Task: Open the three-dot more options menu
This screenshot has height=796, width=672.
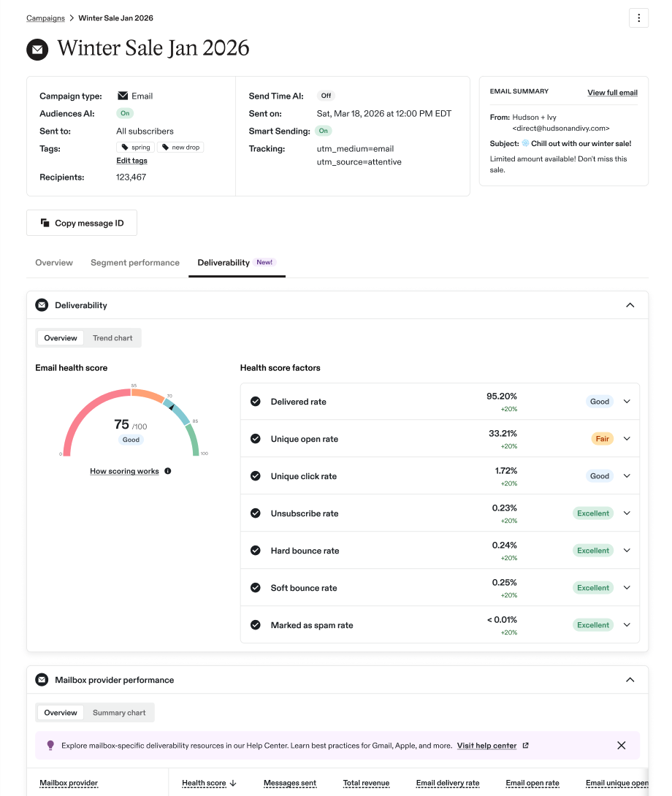Action: coord(638,18)
